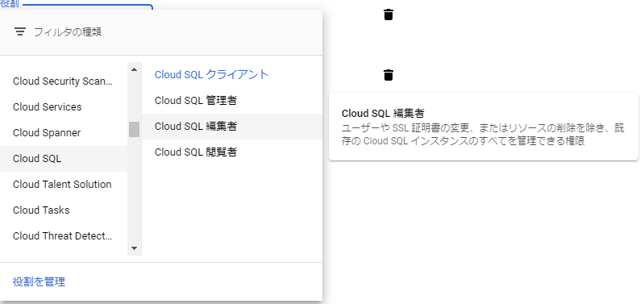The width and height of the screenshot is (644, 304).
Task: Select Cloud Threat Detection category
Action: (64, 236)
